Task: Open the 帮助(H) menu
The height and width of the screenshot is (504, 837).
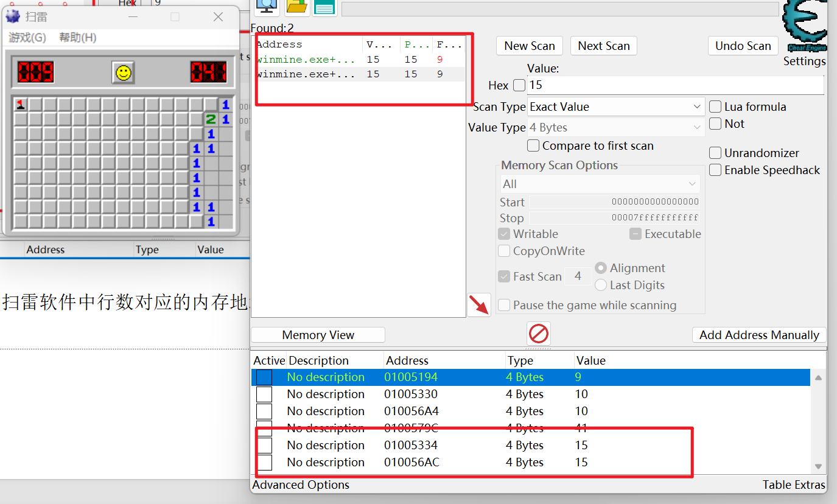Action: click(77, 38)
